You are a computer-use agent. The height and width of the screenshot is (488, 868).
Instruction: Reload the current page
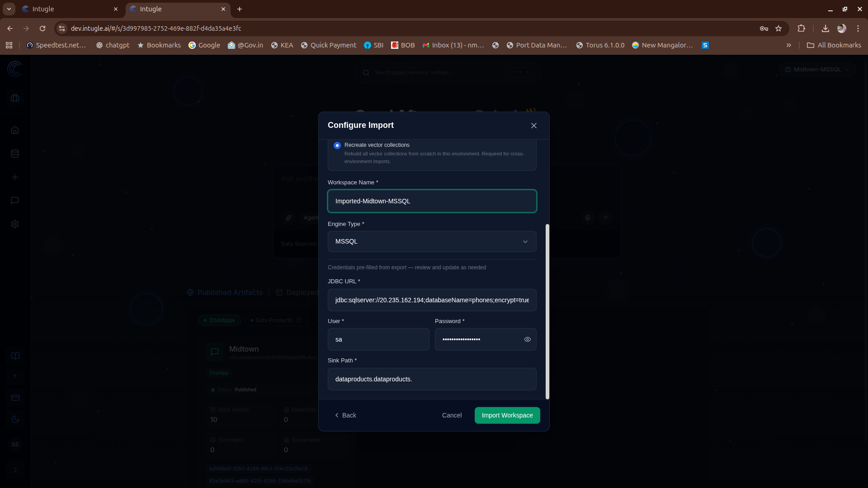pyautogui.click(x=42, y=28)
